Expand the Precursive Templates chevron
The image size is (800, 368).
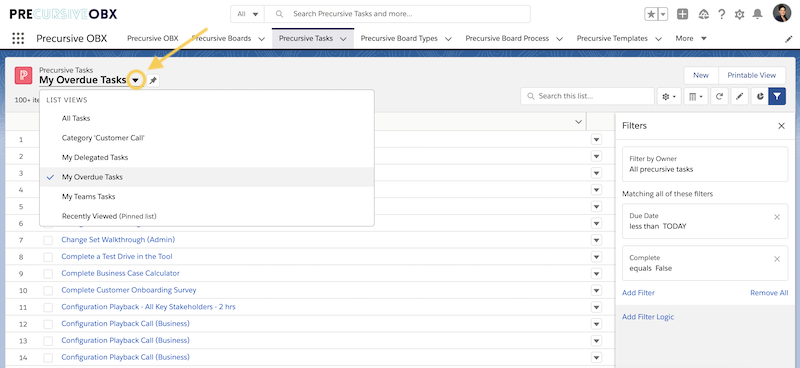(658, 39)
